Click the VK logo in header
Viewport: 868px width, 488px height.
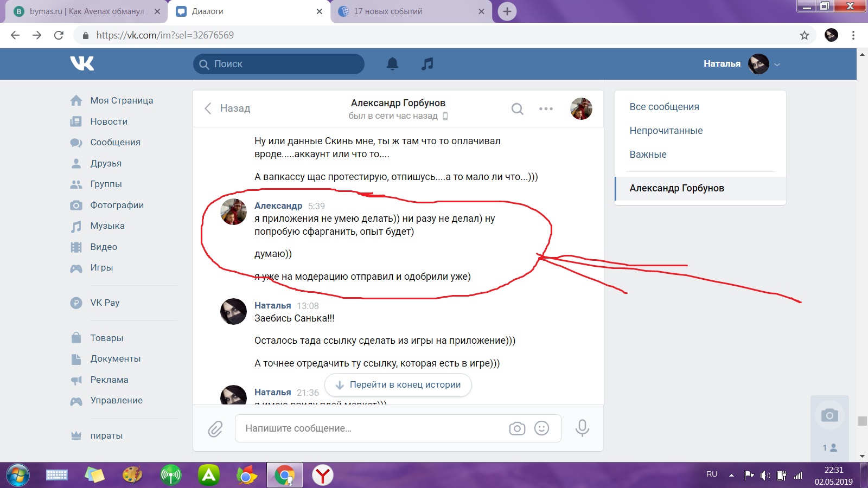click(82, 63)
